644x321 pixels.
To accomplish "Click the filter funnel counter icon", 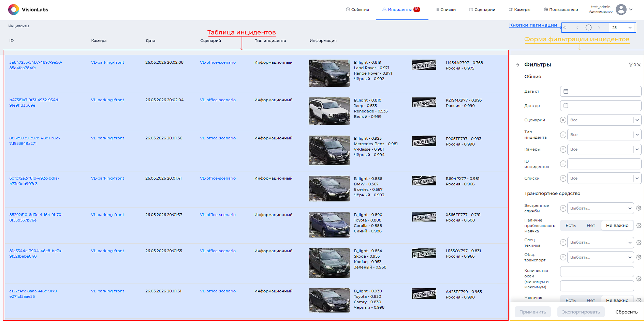I will pos(632,65).
